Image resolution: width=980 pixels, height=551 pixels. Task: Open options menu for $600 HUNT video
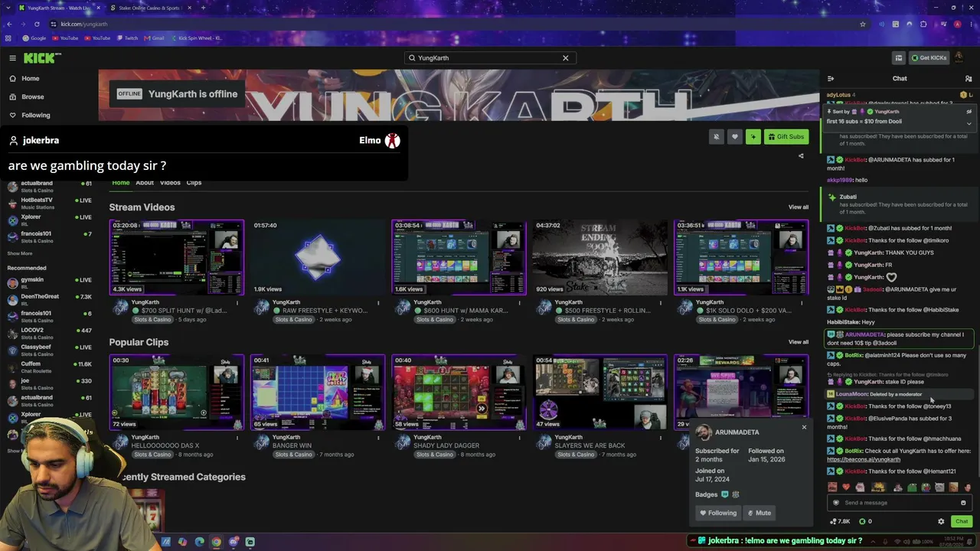coord(519,303)
